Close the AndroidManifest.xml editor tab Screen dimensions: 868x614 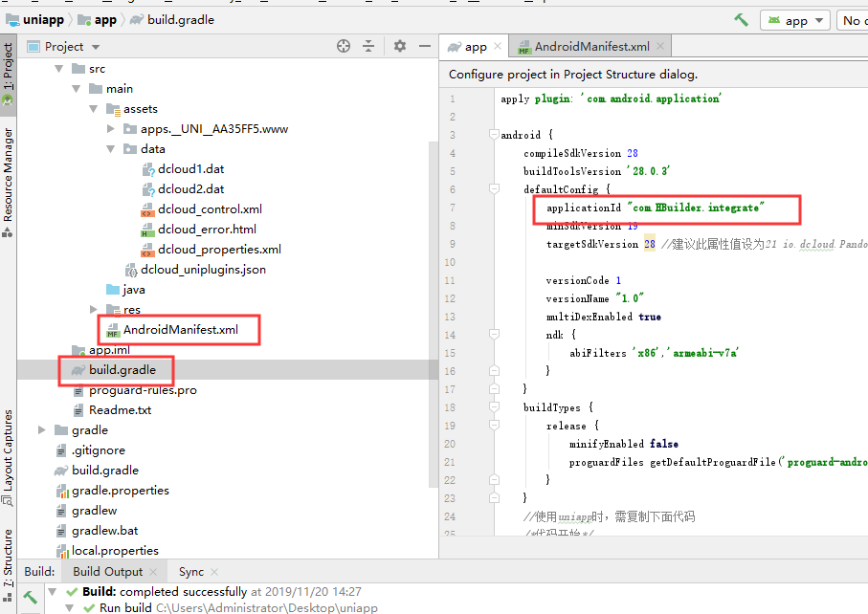pos(660,47)
